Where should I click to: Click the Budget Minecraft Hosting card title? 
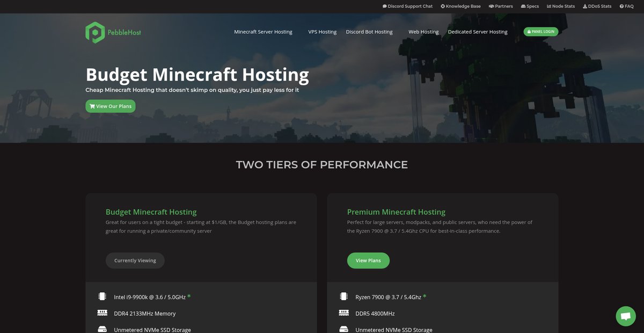tap(151, 212)
